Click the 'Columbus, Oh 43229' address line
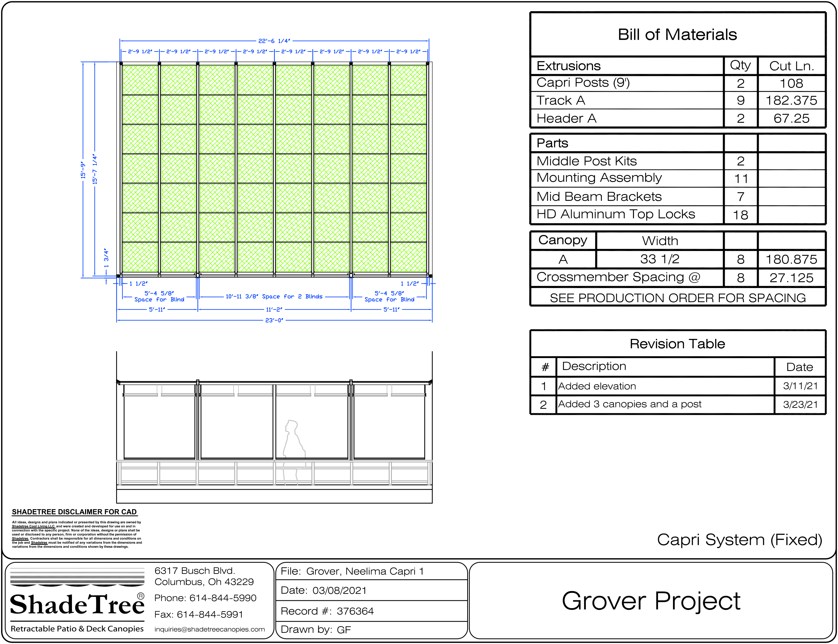 pyautogui.click(x=204, y=582)
